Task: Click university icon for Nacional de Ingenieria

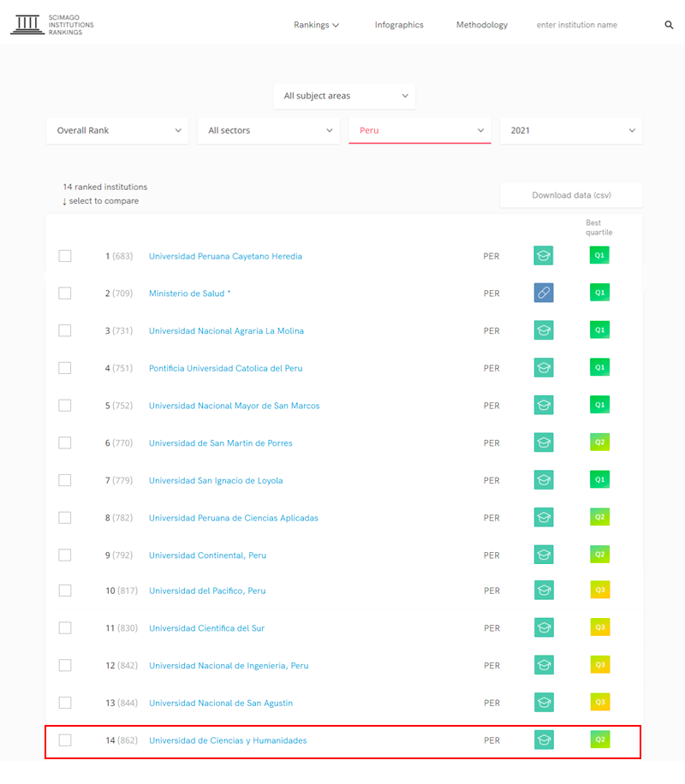Action: click(x=544, y=666)
